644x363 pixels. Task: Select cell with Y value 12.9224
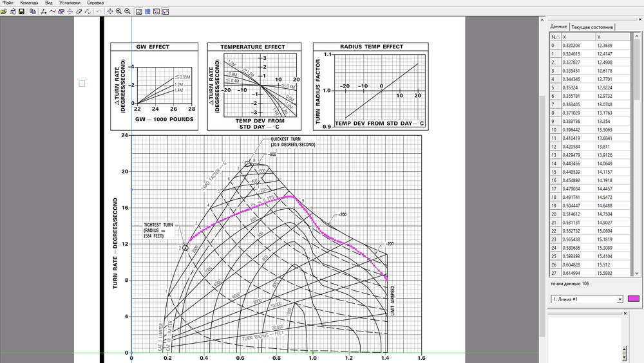[613, 88]
